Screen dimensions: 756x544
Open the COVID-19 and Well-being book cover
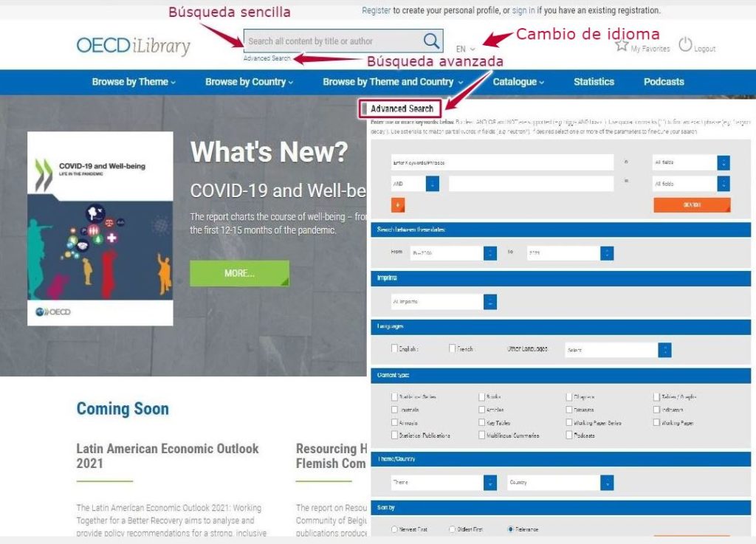(100, 228)
